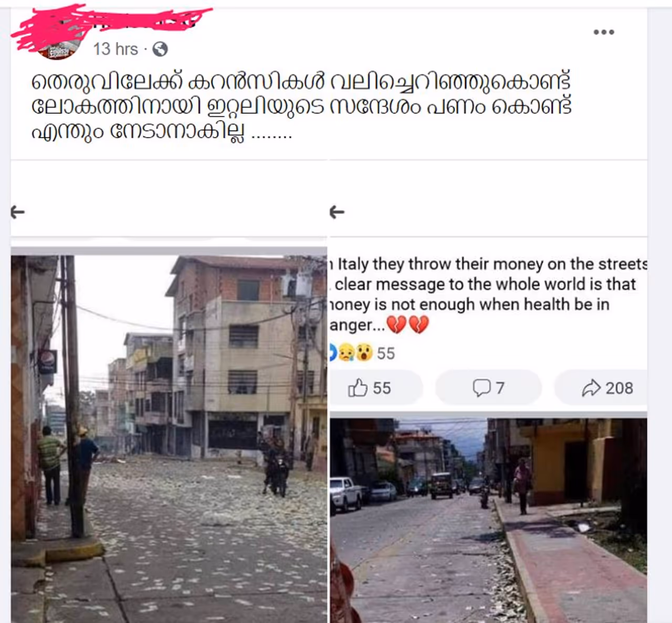Viewport: 672px width, 623px height.
Task: Click the wow face reaction emoji
Action: 364,353
